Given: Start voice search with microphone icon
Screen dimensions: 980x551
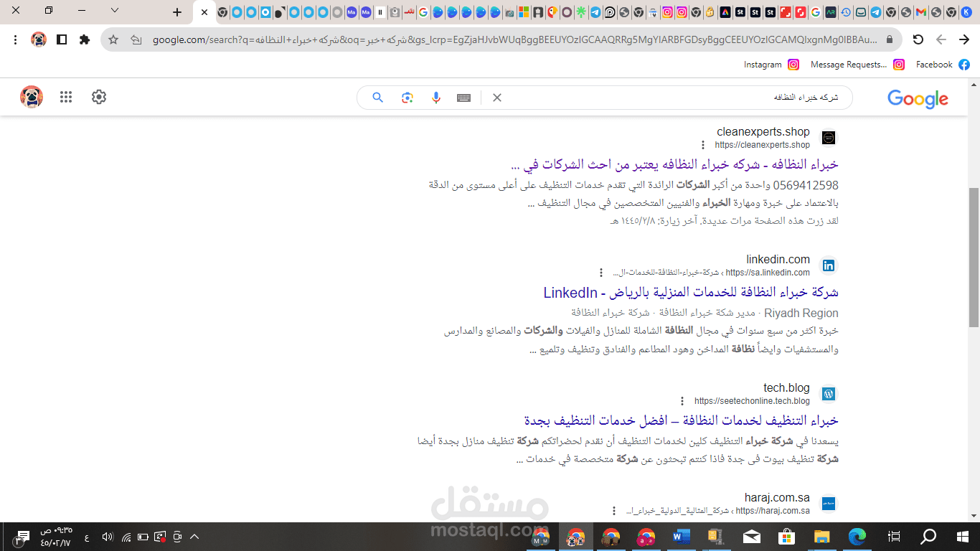Looking at the screenshot, I should pos(436,98).
